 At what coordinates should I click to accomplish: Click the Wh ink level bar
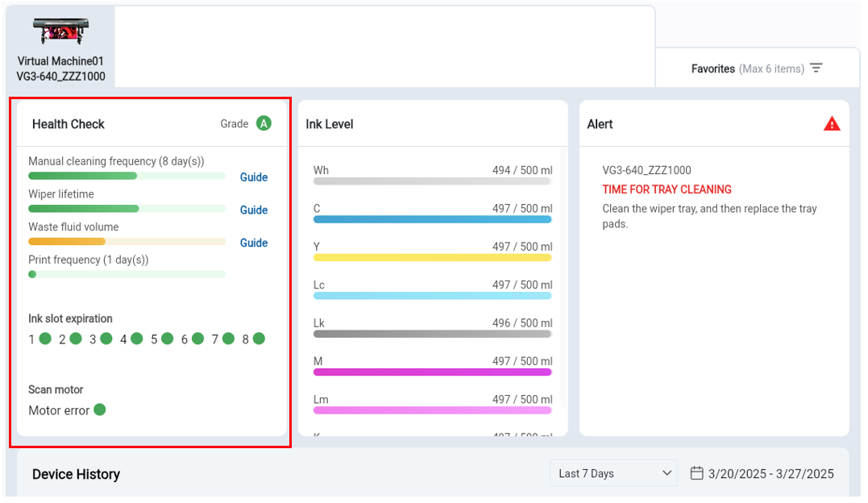coord(433,182)
